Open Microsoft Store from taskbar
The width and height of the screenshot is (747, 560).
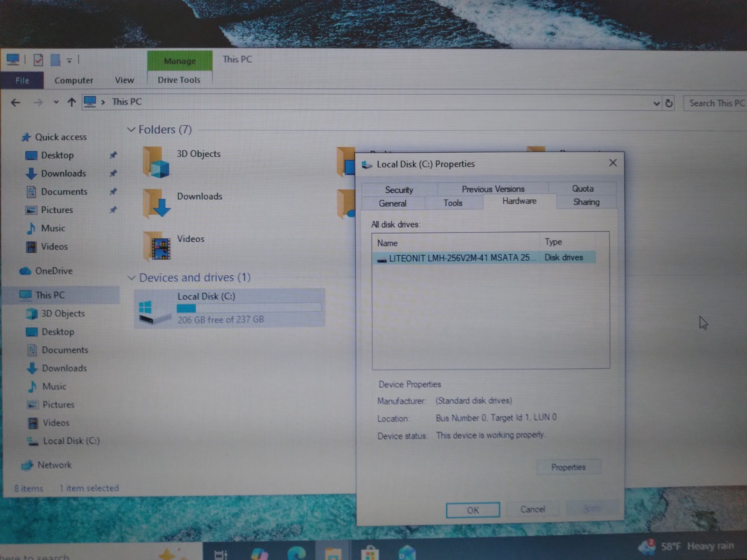(370, 553)
